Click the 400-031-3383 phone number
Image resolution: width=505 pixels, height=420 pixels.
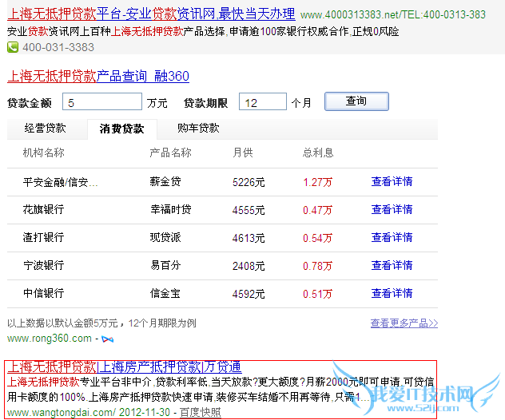tap(58, 47)
